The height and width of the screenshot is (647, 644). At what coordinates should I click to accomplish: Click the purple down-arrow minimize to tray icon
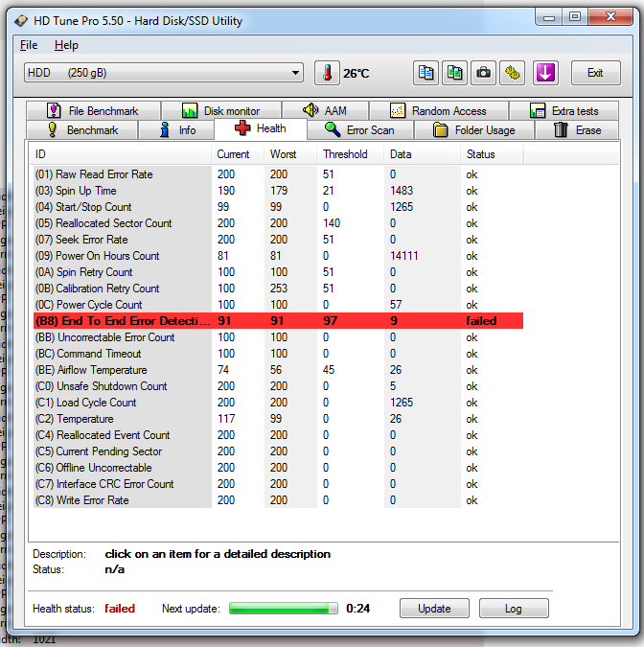coord(545,73)
